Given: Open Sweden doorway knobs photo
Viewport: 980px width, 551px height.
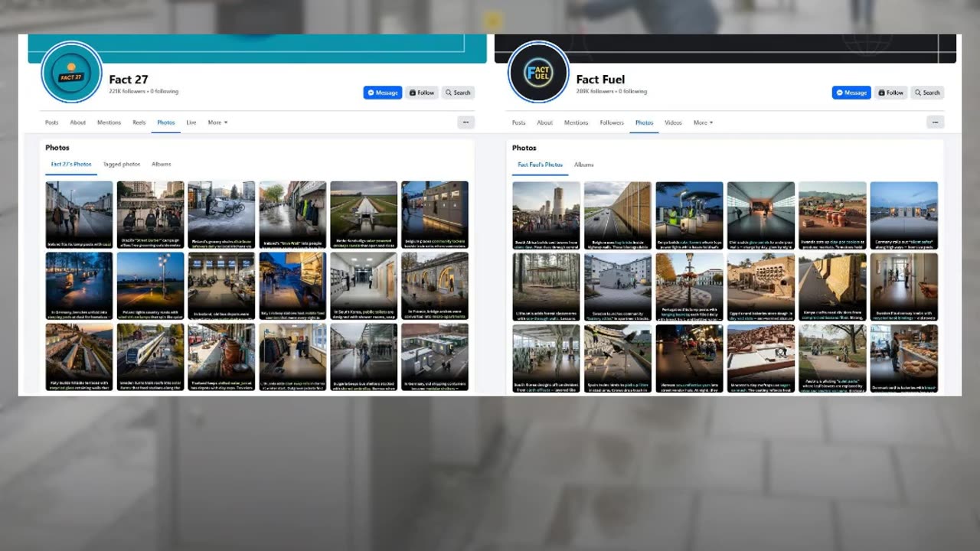Looking at the screenshot, I should tap(904, 287).
